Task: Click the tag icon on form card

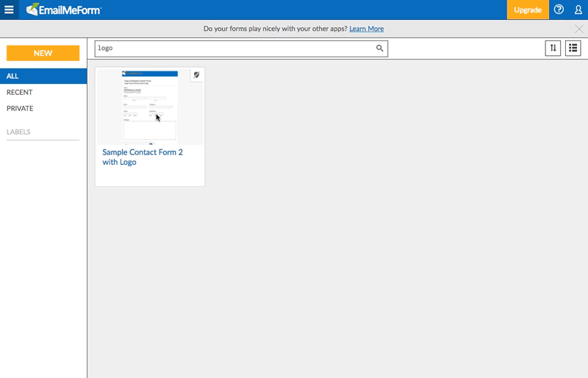Action: tap(196, 76)
